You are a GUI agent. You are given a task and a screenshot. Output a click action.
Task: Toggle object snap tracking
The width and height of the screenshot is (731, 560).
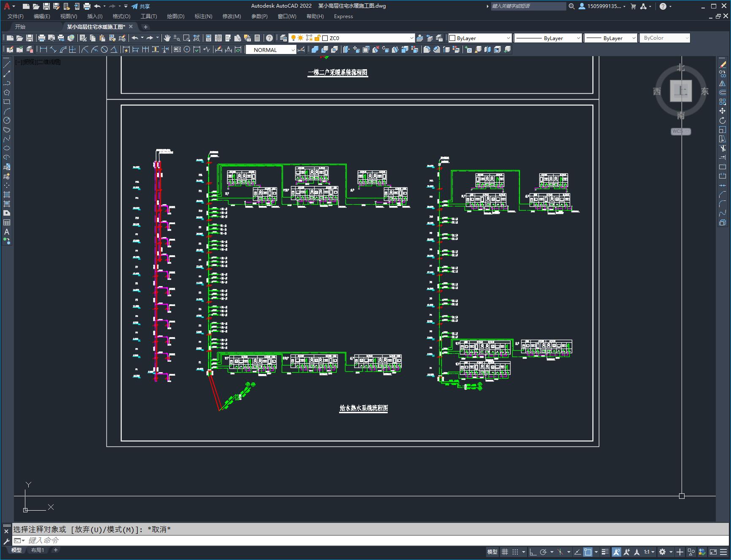click(577, 552)
